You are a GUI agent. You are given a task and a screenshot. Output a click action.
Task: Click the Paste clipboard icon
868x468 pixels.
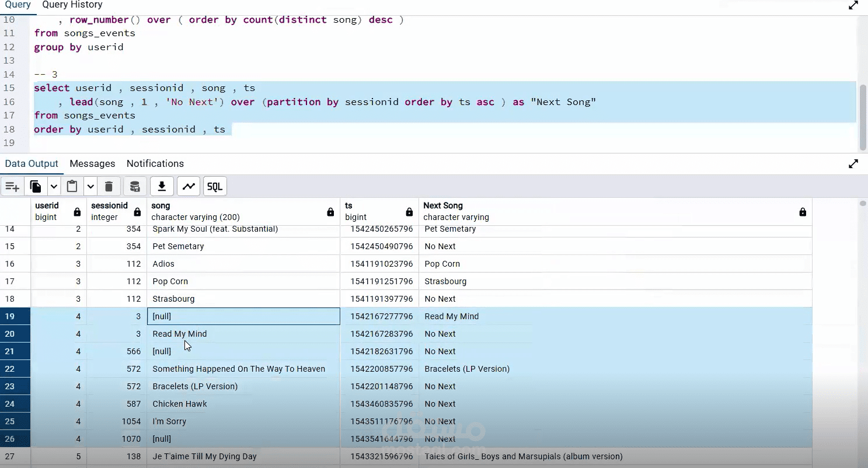pyautogui.click(x=72, y=187)
